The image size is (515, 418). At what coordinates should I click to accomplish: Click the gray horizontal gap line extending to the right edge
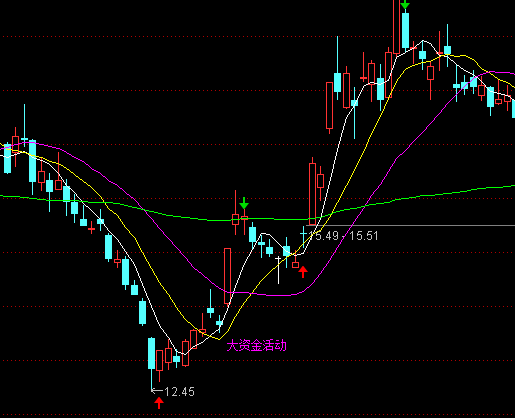click(x=411, y=226)
